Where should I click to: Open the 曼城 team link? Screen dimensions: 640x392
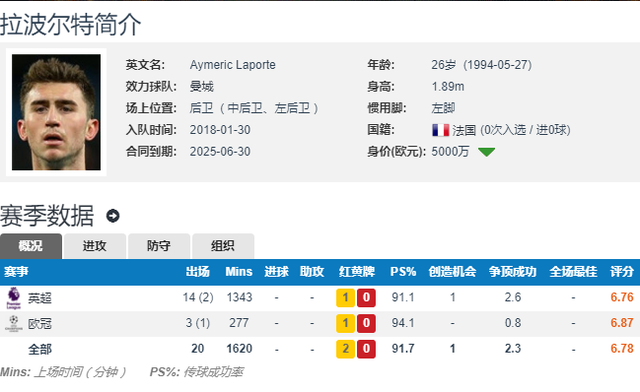point(202,87)
